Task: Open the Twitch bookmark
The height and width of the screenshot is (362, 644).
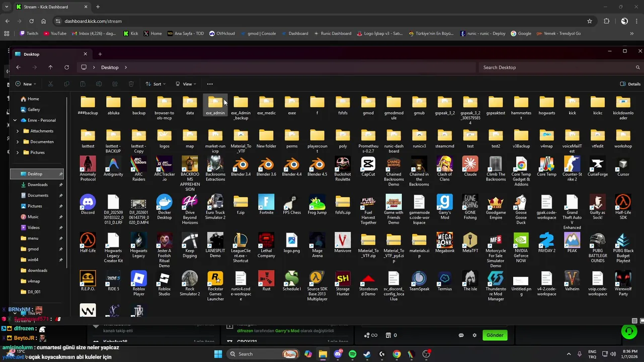Action: (x=29, y=34)
